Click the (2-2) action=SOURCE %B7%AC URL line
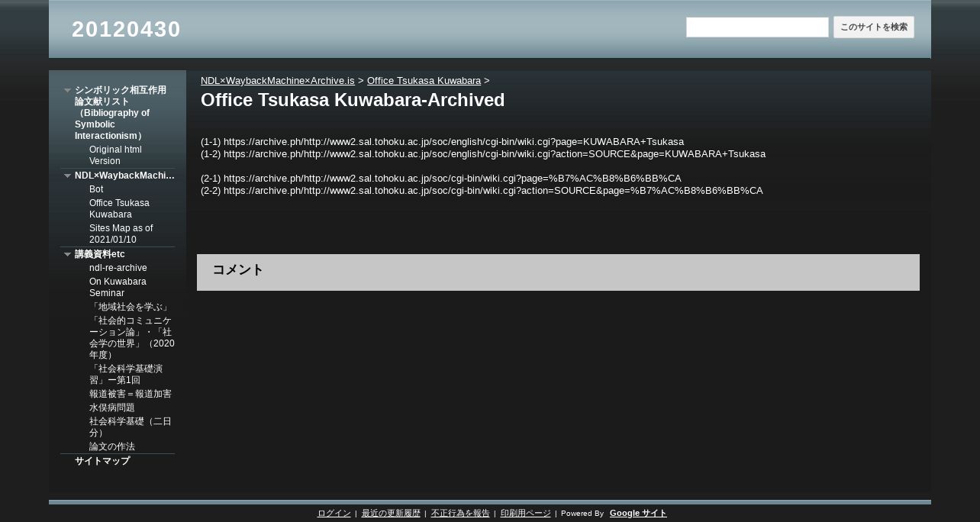Viewport: 980px width, 522px height. (482, 191)
